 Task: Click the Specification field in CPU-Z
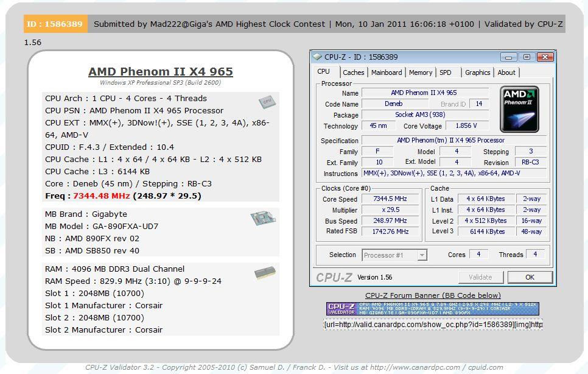453,140
